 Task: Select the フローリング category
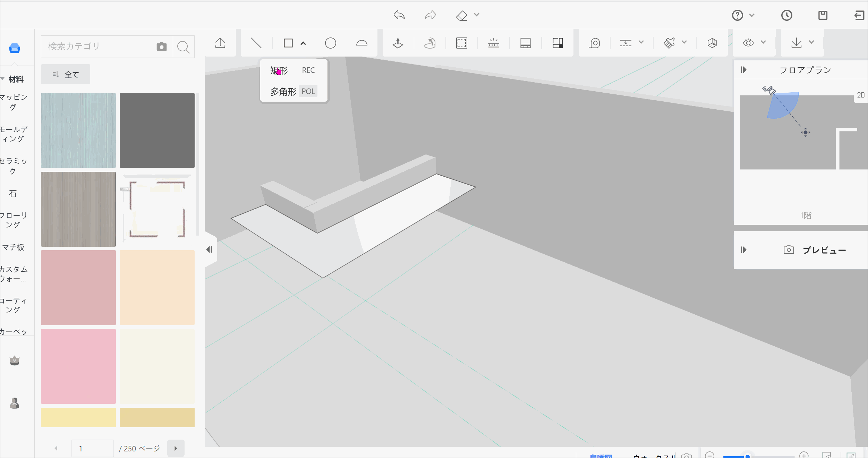coord(14,220)
